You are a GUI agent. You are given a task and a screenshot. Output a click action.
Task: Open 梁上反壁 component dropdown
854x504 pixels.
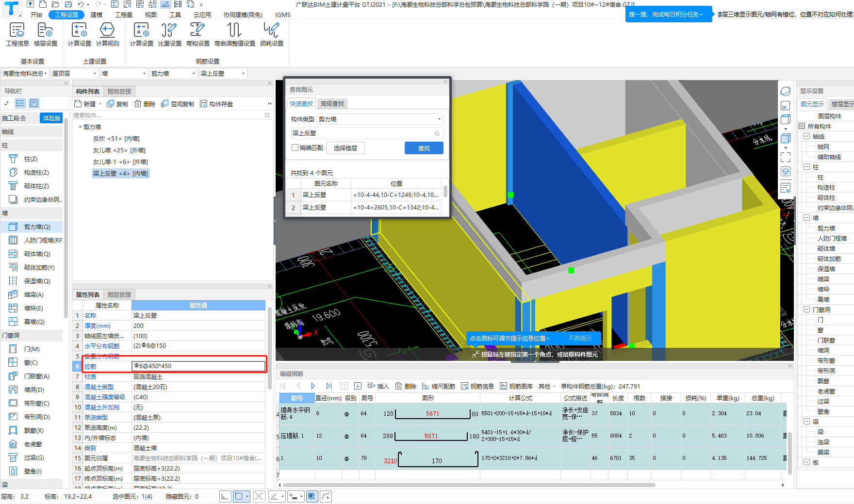click(223, 73)
